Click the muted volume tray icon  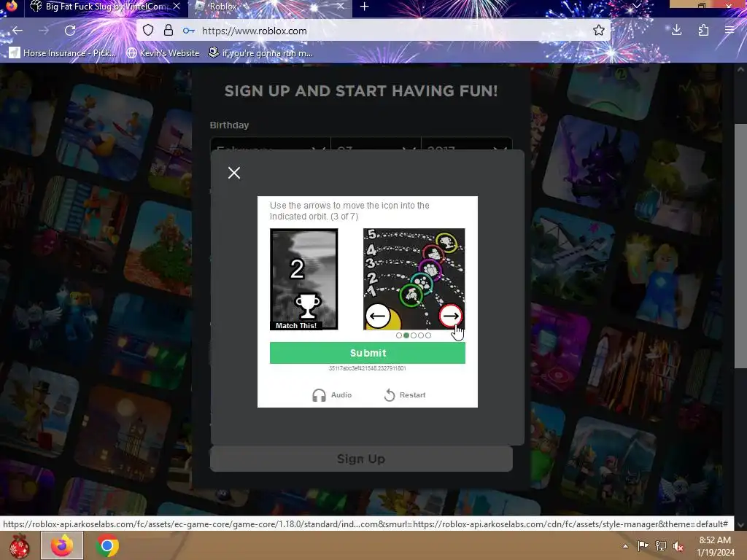click(x=678, y=545)
